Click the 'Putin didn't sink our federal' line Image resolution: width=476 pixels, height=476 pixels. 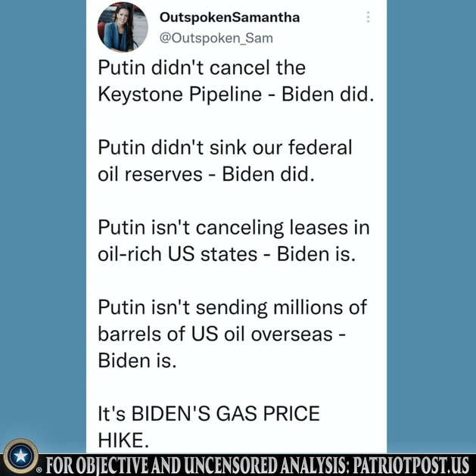coord(225,148)
